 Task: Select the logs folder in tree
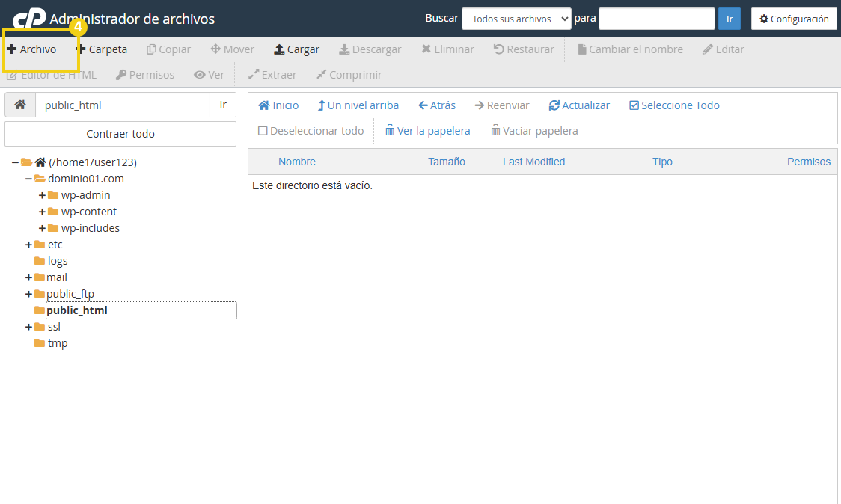pyautogui.click(x=58, y=261)
